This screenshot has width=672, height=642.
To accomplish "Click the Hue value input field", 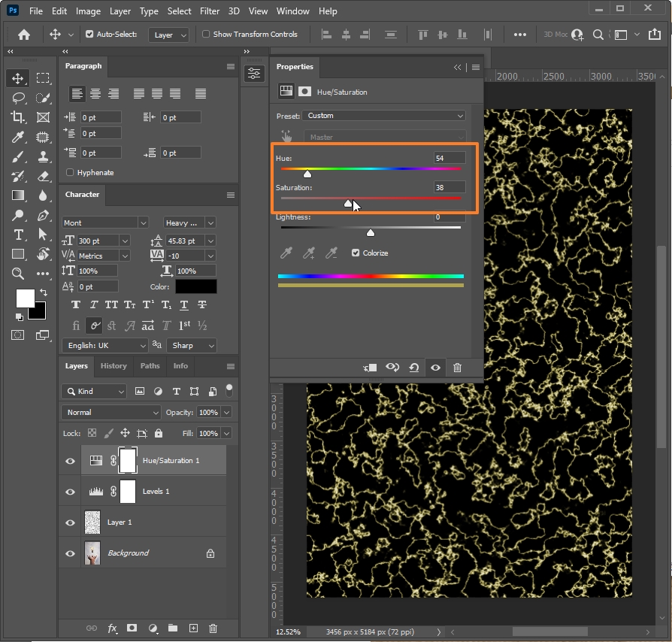I will 449,158.
